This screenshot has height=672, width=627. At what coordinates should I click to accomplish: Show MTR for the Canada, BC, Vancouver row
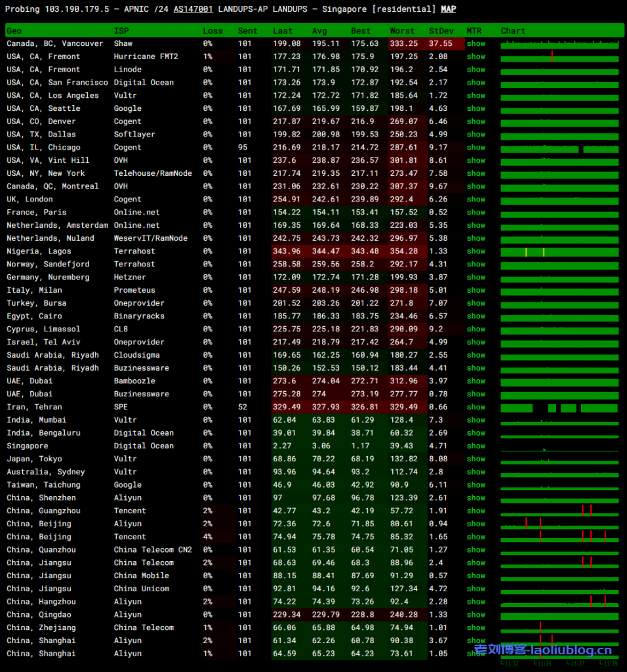click(x=476, y=43)
